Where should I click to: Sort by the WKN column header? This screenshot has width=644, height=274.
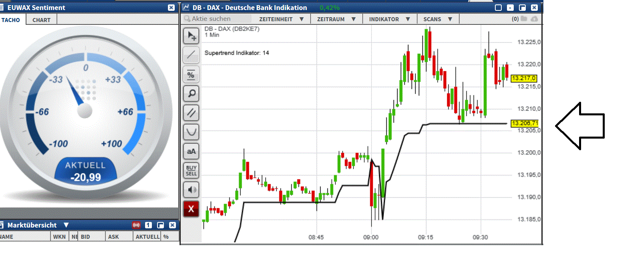click(x=59, y=237)
